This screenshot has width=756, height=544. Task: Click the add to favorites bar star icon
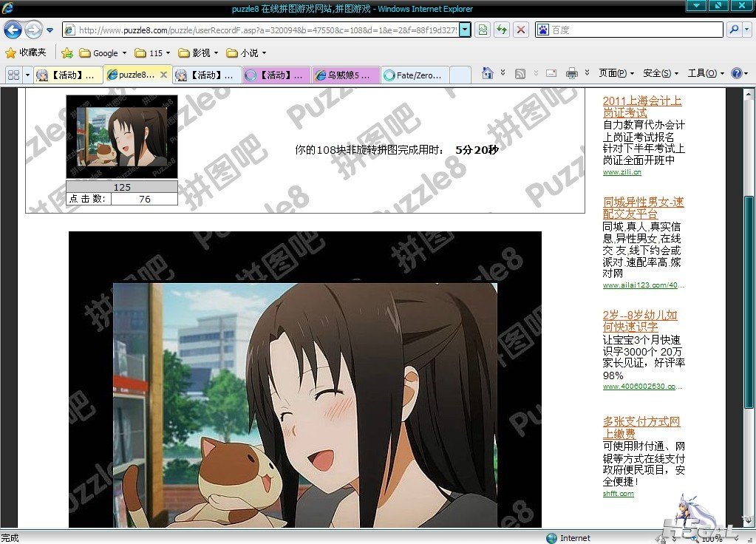coord(67,52)
